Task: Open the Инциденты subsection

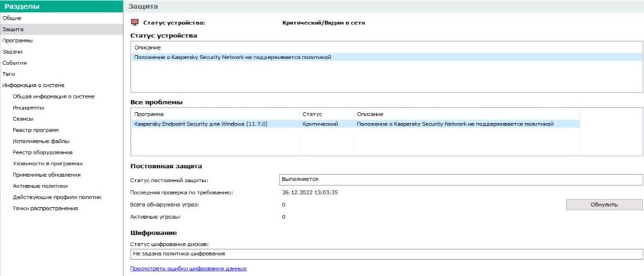Action: tap(28, 107)
